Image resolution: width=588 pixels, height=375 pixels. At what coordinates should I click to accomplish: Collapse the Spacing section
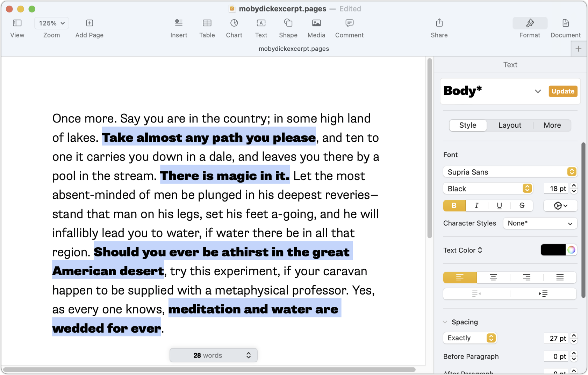pos(445,322)
